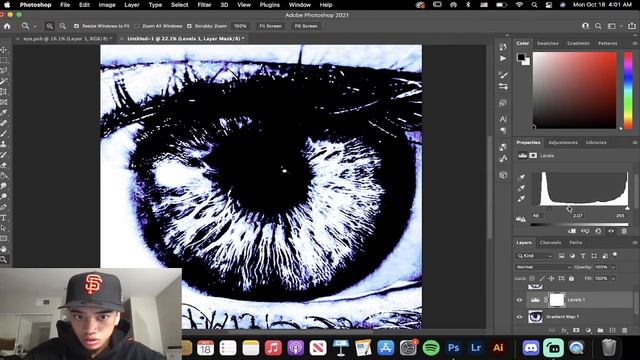Choose the Zoom In magnifier option
The width and height of the screenshot is (640, 360).
point(50,26)
